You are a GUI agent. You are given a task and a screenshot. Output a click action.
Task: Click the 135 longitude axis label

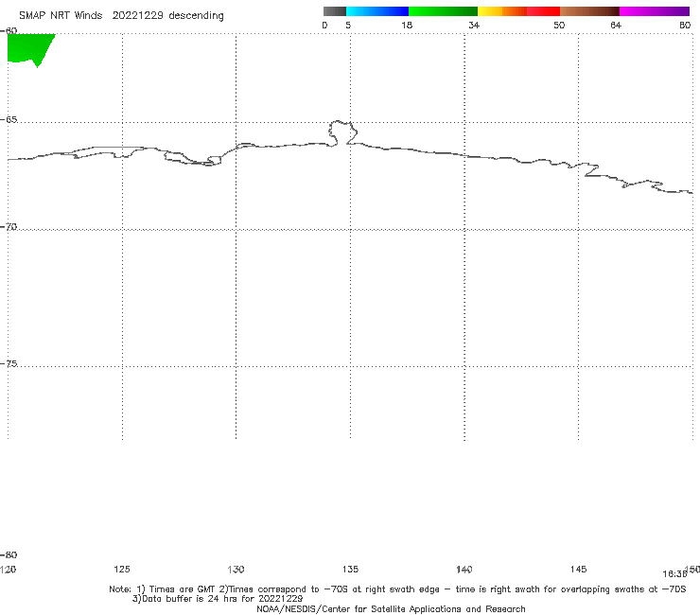(350, 570)
